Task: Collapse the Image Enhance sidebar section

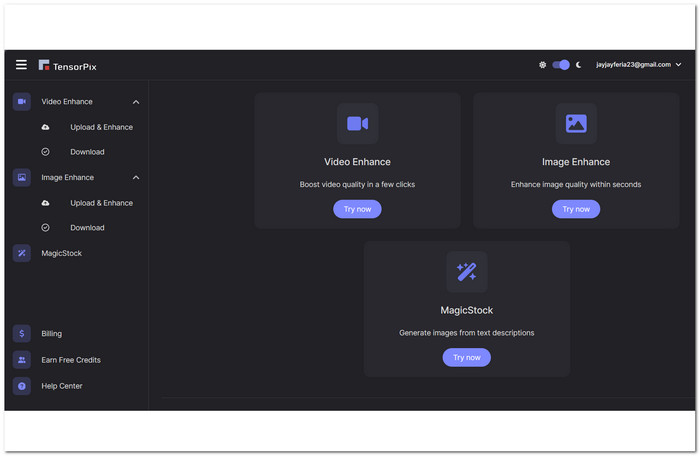Action: click(136, 178)
